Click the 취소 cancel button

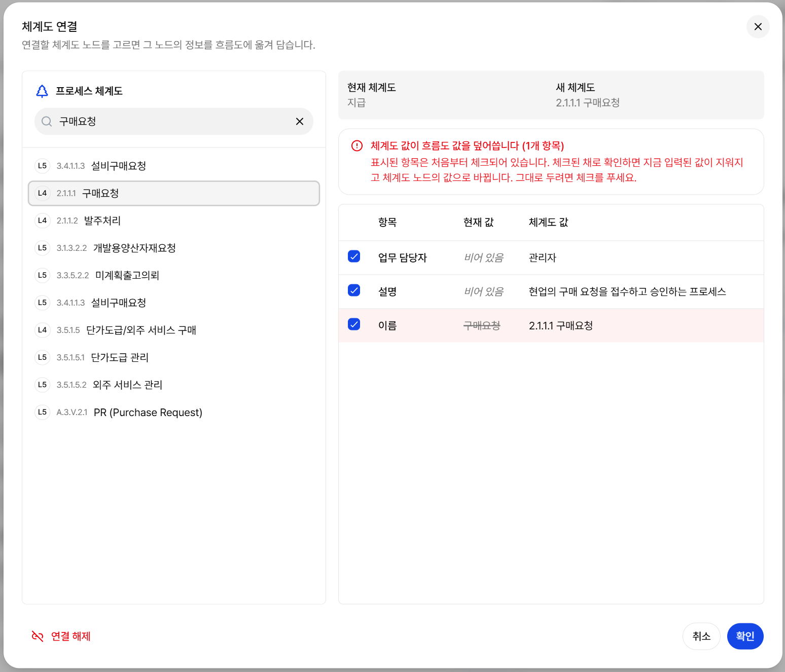point(701,636)
